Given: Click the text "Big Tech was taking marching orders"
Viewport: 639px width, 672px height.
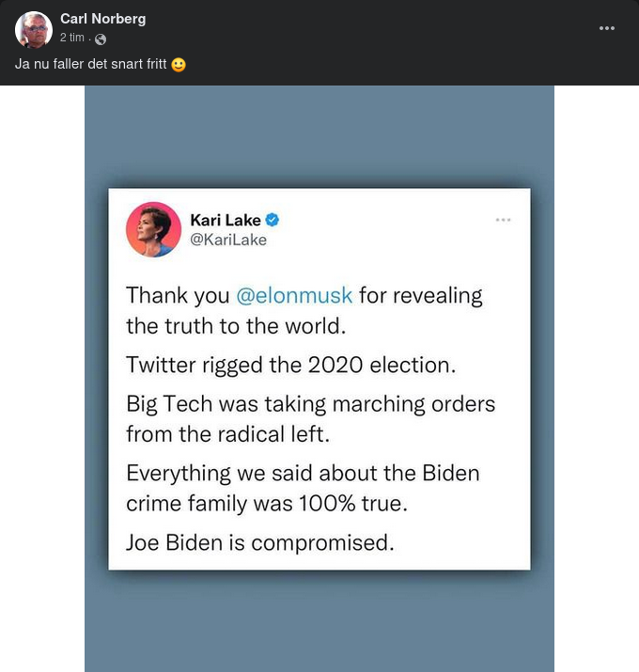Looking at the screenshot, I should [x=310, y=403].
